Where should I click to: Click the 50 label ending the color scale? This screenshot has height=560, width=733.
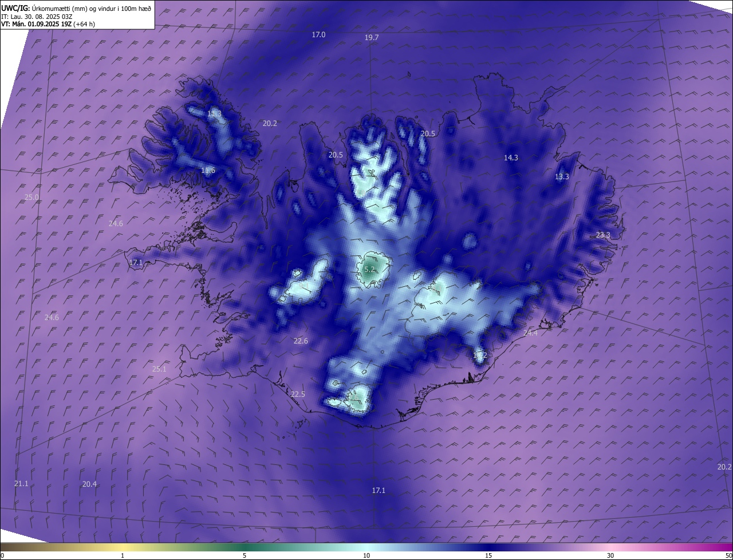click(728, 555)
